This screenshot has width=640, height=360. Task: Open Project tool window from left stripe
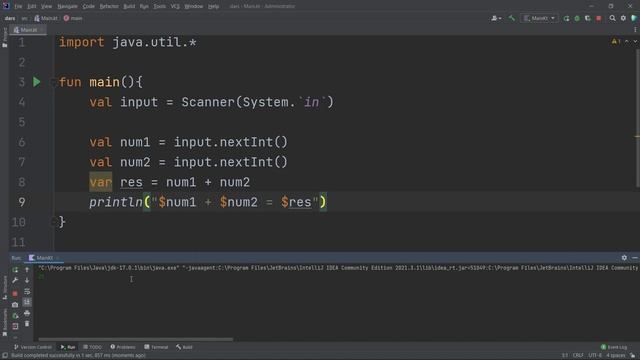tap(4, 38)
